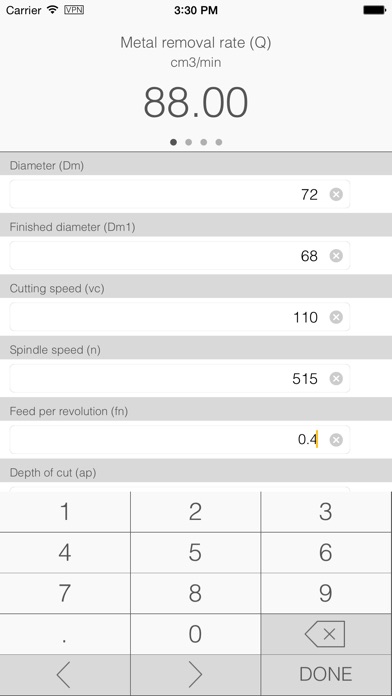Focus the Diameter (Dm) input showing 72

tap(180, 194)
